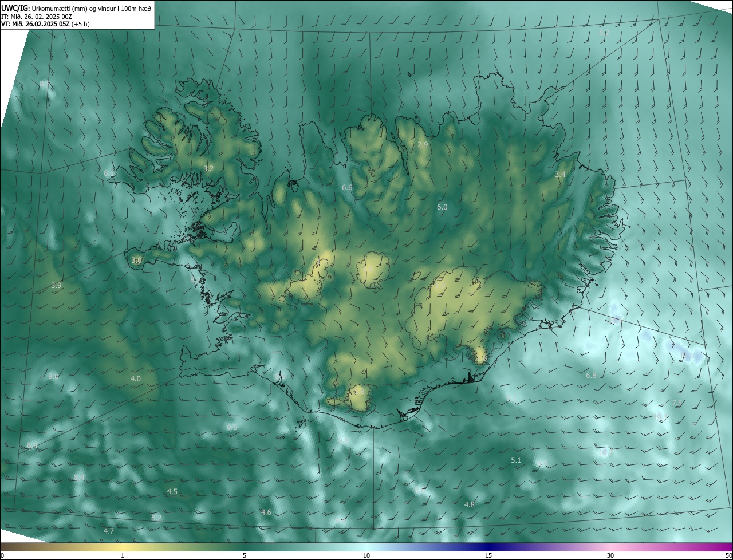
Task: Click the 10 tick on the color scale
Action: [366, 556]
